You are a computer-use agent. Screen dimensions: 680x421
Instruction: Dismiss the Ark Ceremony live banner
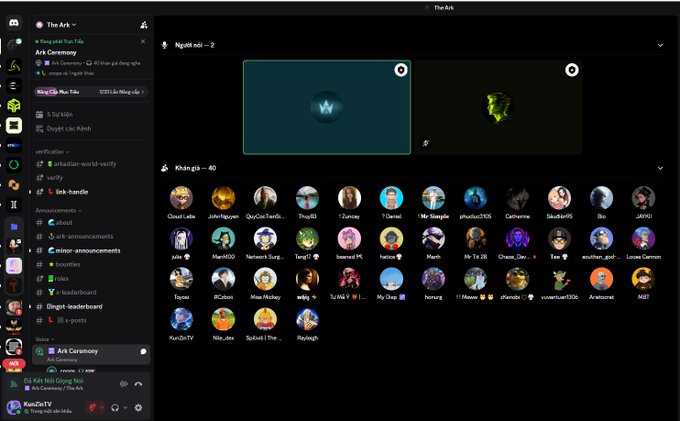pyautogui.click(x=143, y=41)
